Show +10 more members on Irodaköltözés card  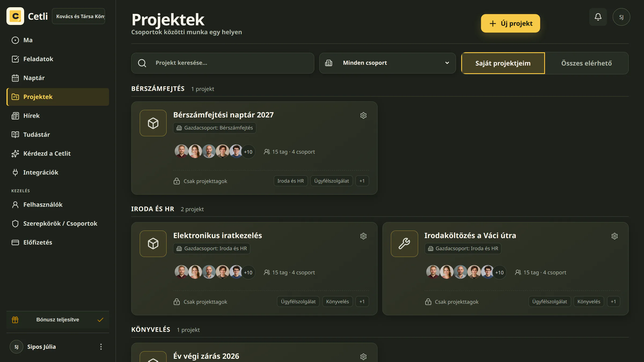[x=499, y=272]
